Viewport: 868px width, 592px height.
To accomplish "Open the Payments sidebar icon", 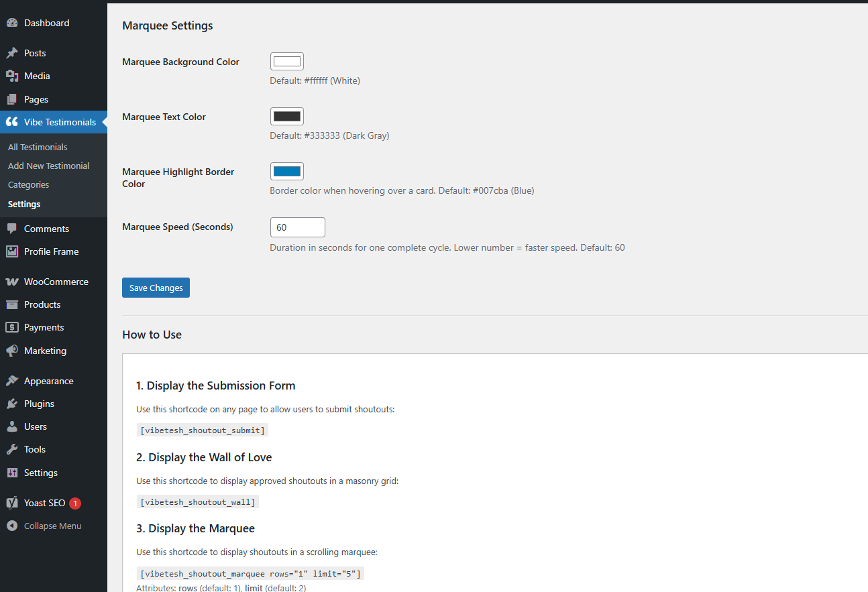I will point(12,327).
